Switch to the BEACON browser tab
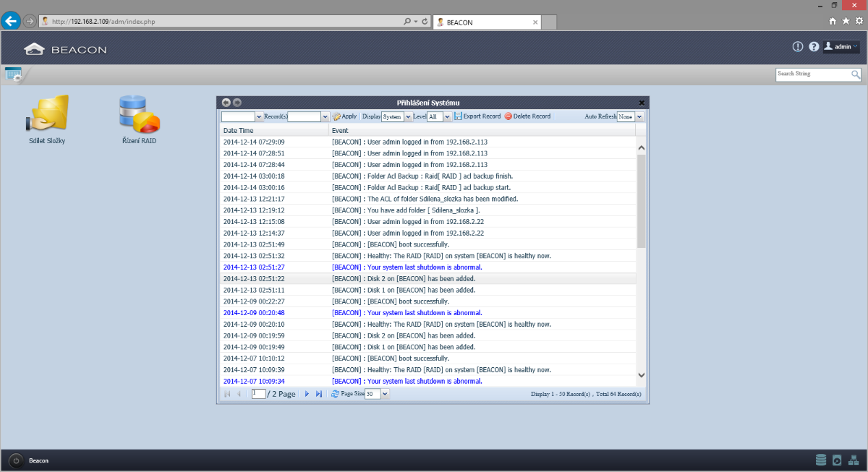The image size is (868, 472). [x=485, y=22]
